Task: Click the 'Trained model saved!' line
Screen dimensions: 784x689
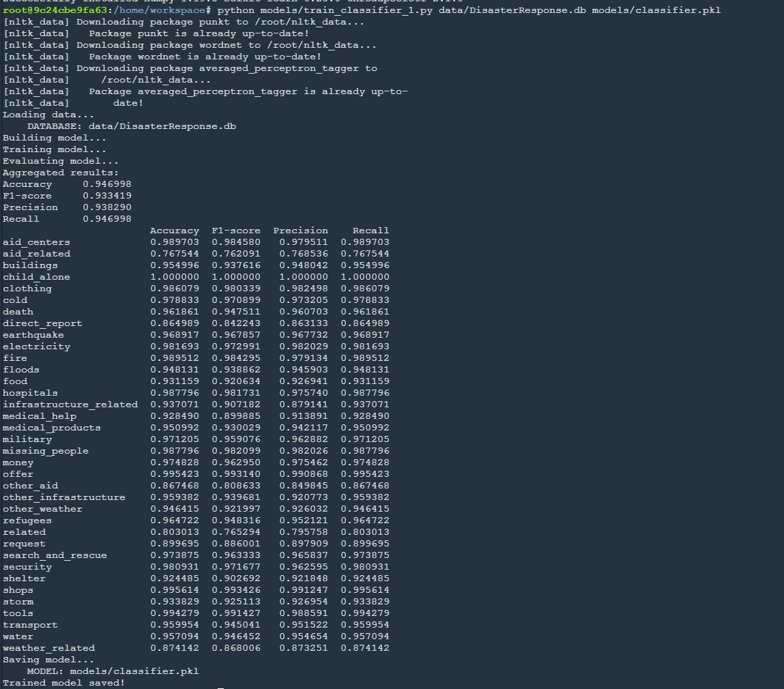Action: [63, 682]
